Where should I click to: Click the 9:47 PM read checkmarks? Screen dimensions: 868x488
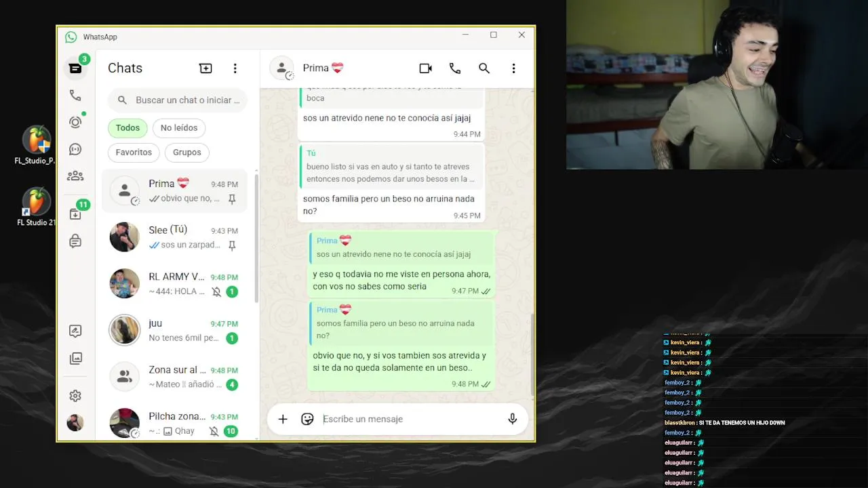pyautogui.click(x=486, y=291)
